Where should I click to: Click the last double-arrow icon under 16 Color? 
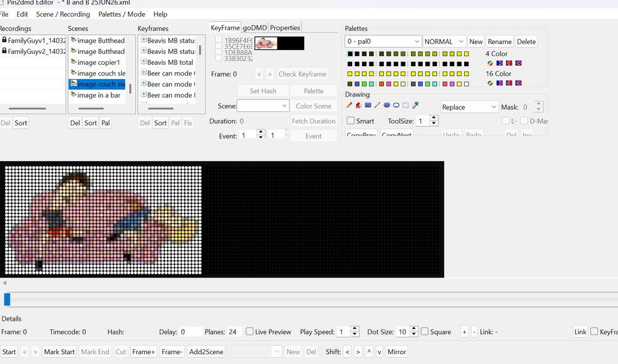click(519, 83)
